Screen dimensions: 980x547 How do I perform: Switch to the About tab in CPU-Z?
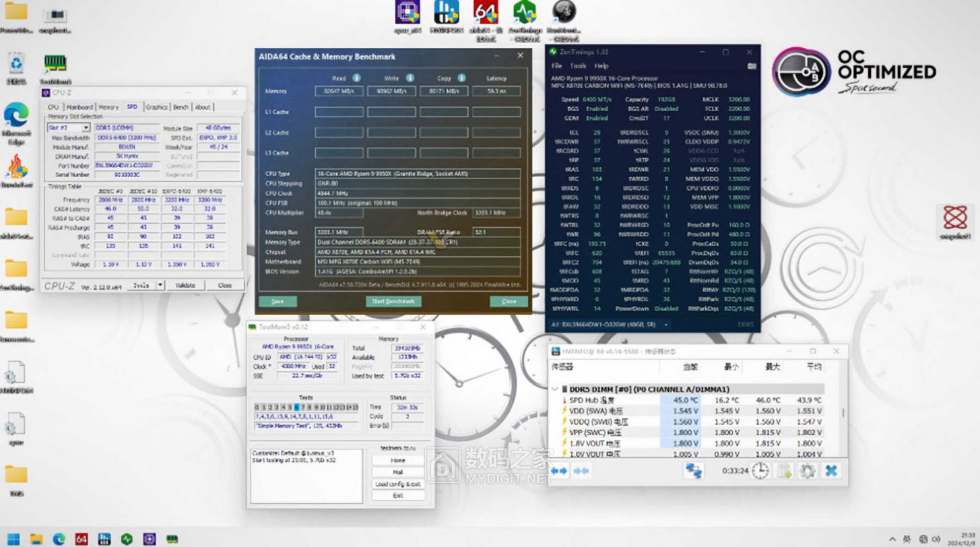click(203, 107)
